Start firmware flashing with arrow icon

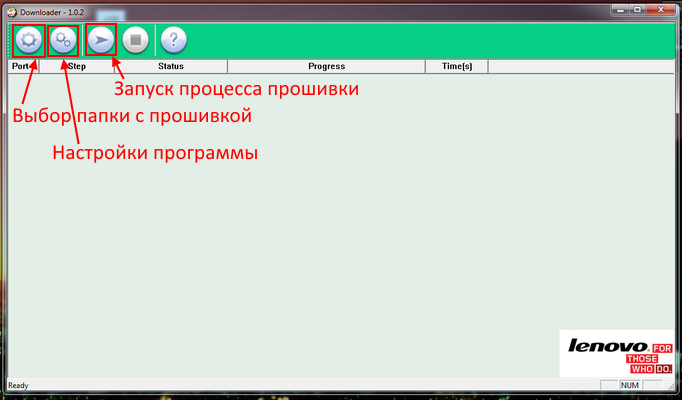coord(101,40)
